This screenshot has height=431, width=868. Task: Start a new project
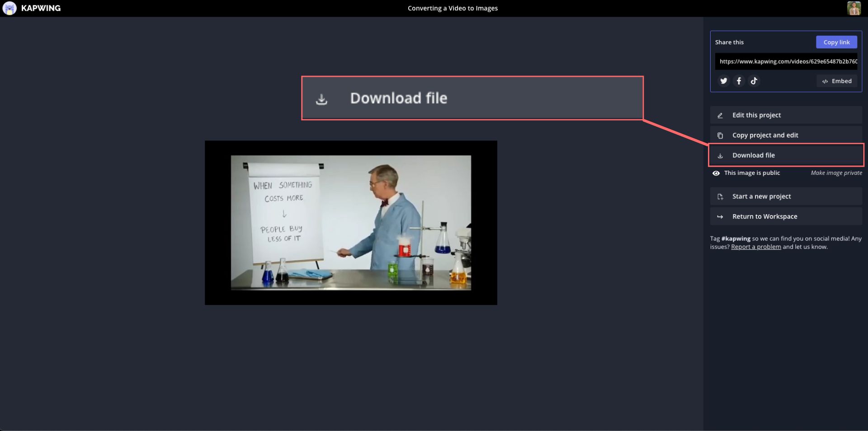pyautogui.click(x=786, y=197)
